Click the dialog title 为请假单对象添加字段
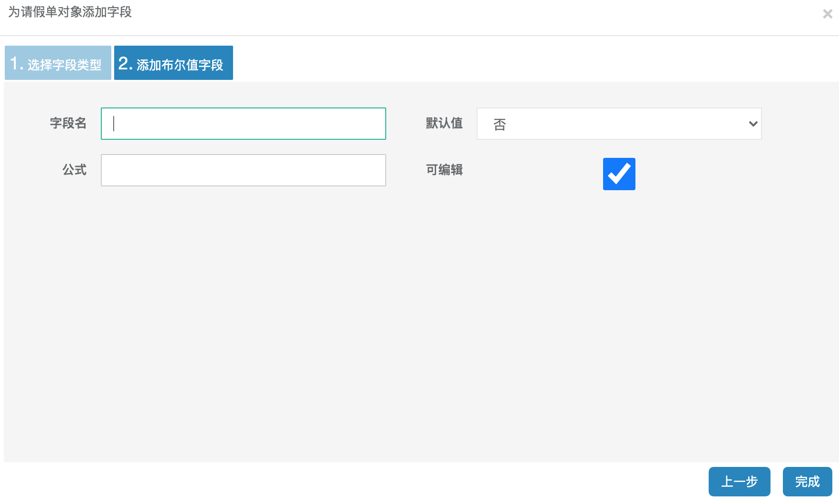The width and height of the screenshot is (839, 504). [x=68, y=12]
